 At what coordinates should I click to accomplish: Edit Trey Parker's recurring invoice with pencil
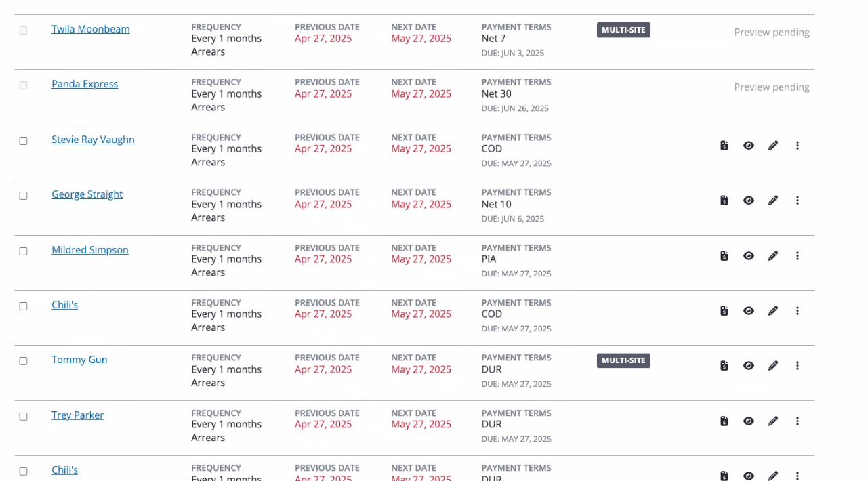pos(773,421)
